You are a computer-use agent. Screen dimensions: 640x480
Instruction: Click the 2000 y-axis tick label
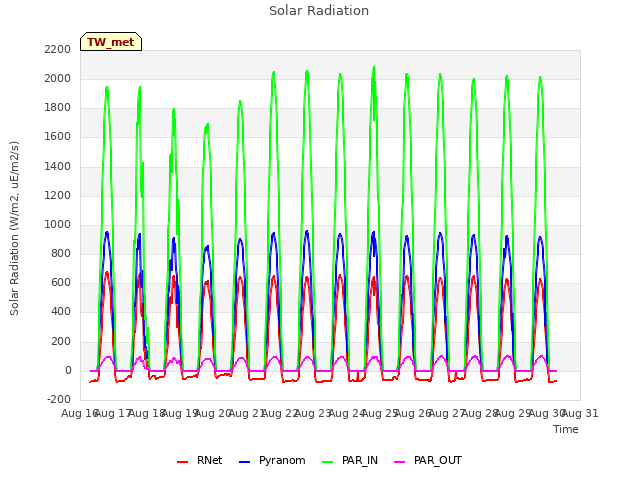click(58, 78)
